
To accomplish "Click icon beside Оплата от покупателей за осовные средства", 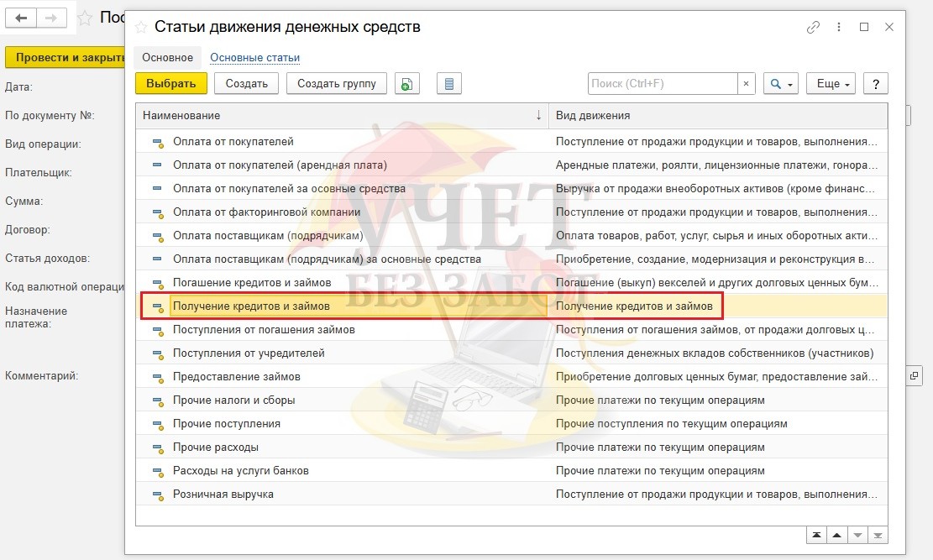I will (157, 189).
